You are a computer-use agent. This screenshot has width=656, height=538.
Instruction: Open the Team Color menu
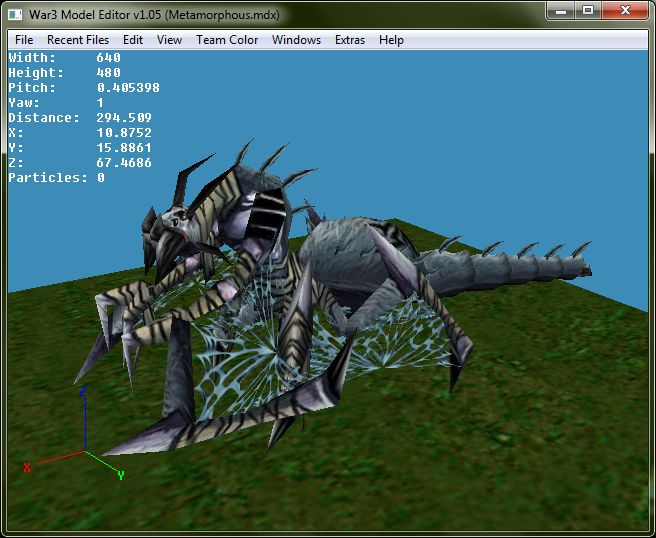coord(227,40)
